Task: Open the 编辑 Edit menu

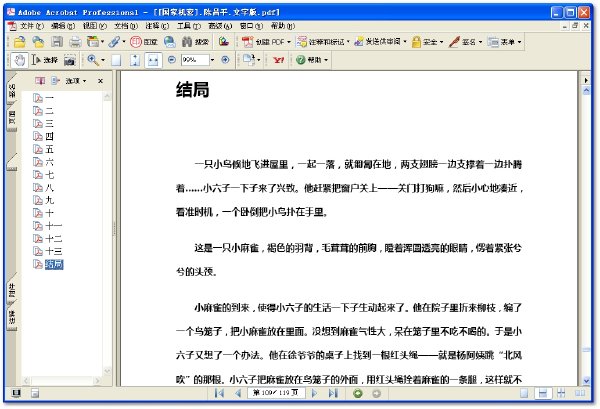Action: [x=63, y=26]
